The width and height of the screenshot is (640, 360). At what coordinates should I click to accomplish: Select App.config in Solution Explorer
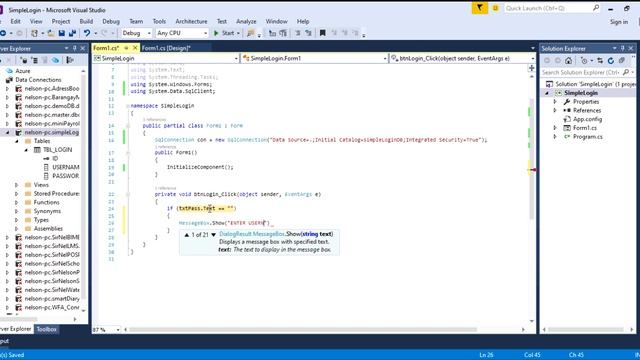(x=587, y=119)
